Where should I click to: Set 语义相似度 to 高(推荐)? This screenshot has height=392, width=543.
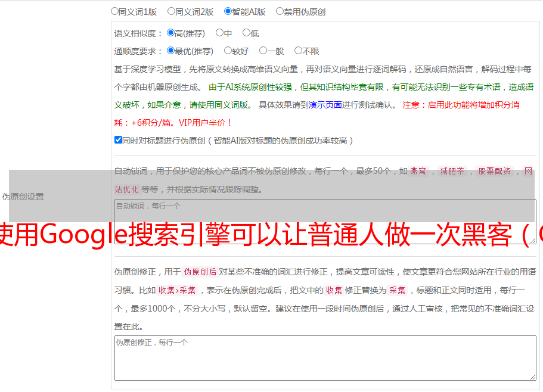(x=170, y=33)
